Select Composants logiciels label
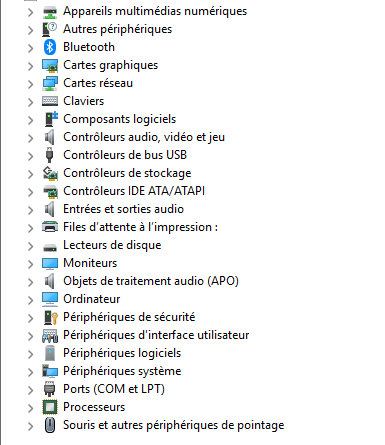 120,119
